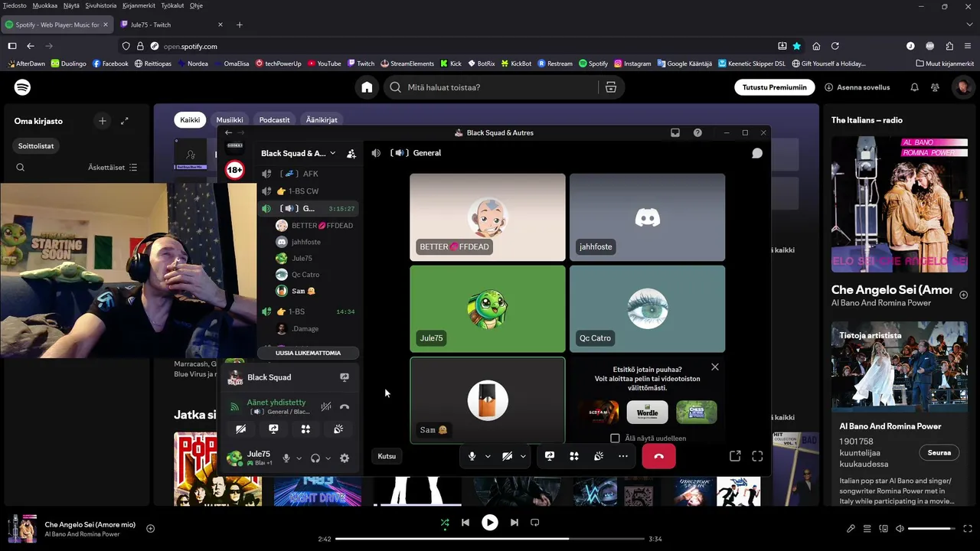This screenshot has height=551, width=980.
Task: Toggle repeat in Spotify player
Action: coord(535,523)
